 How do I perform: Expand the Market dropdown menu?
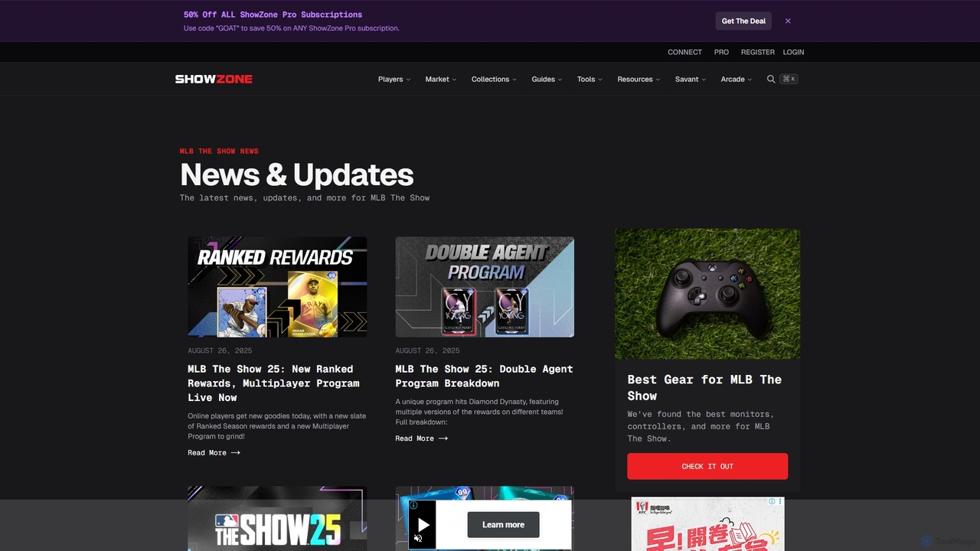(441, 79)
